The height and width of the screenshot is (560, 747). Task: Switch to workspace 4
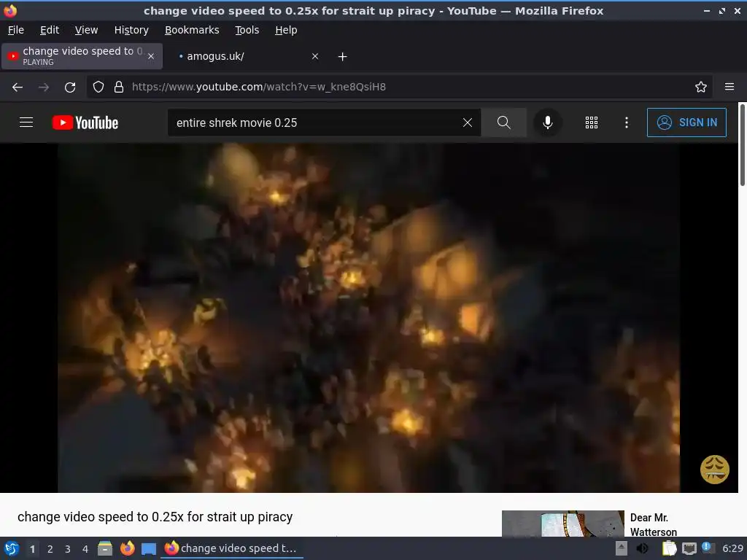pos(85,548)
